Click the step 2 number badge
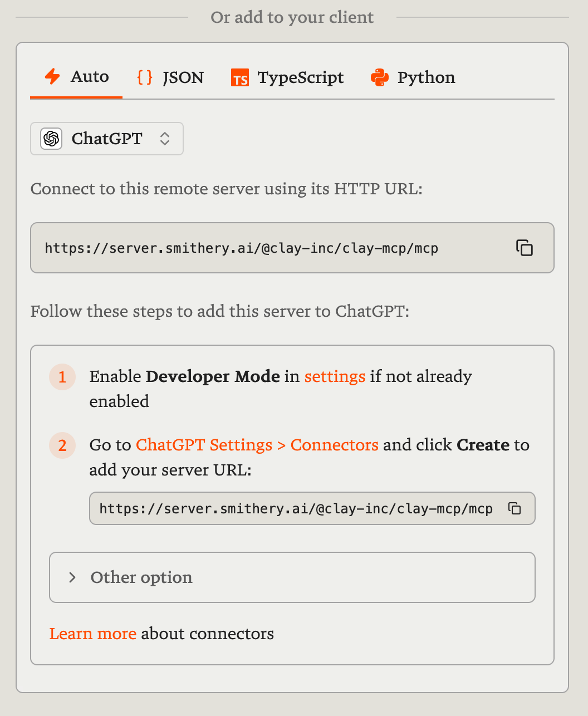The width and height of the screenshot is (588, 716). point(62,445)
